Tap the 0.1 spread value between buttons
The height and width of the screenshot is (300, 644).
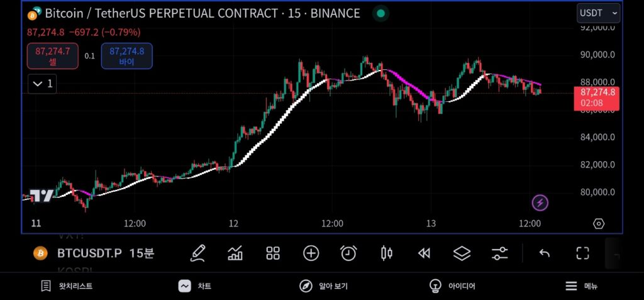coord(89,56)
